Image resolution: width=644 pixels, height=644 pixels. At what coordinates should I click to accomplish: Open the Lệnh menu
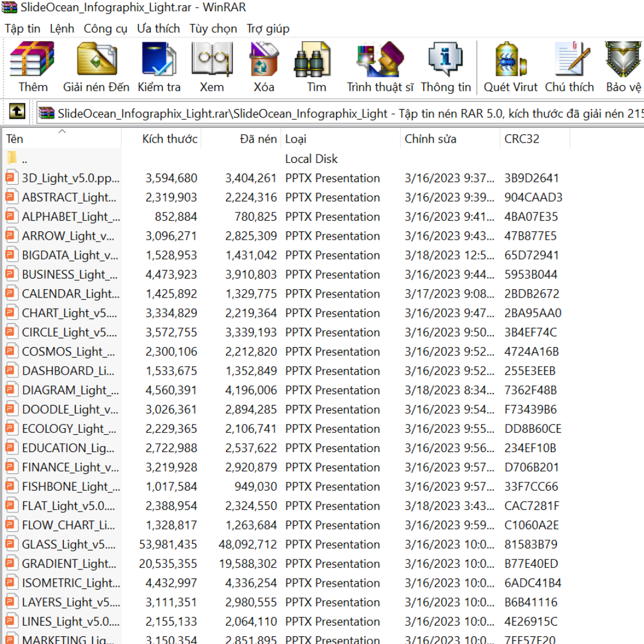pyautogui.click(x=62, y=29)
